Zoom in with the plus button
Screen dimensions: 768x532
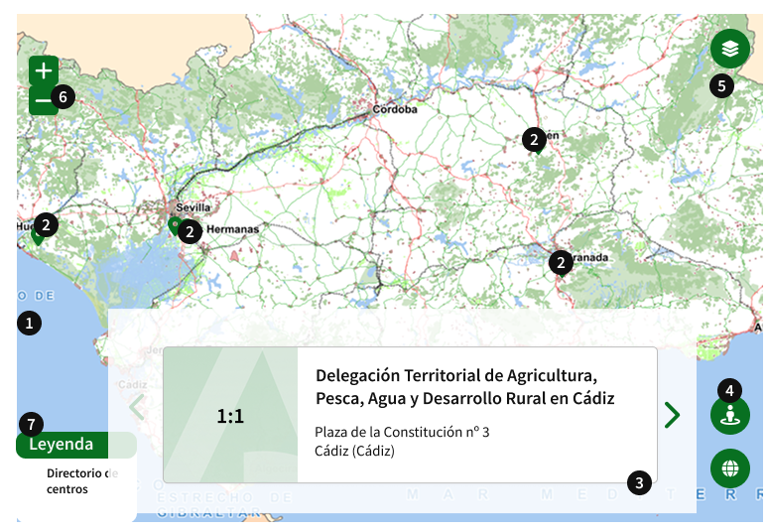pyautogui.click(x=44, y=70)
